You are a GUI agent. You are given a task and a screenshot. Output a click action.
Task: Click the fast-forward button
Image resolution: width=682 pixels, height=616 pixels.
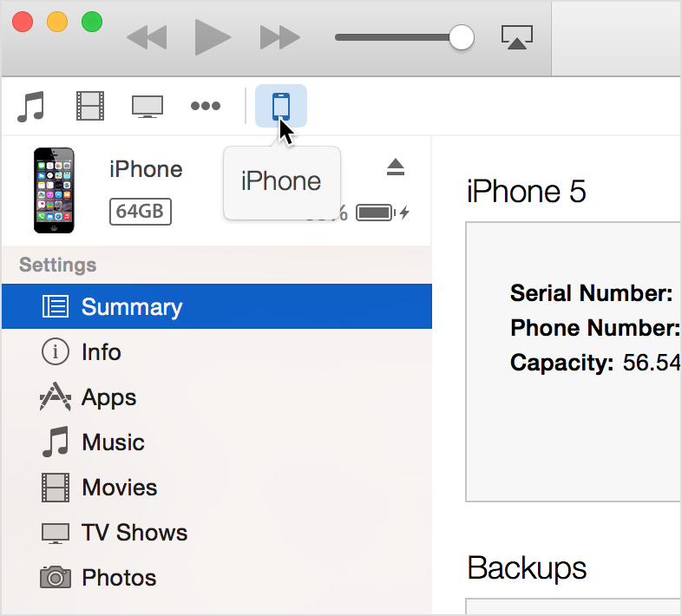tap(279, 37)
